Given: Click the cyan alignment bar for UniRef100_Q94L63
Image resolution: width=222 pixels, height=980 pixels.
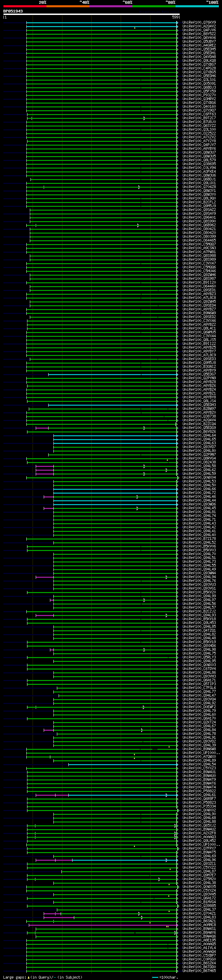Looking at the screenshot, I should click(116, 443).
